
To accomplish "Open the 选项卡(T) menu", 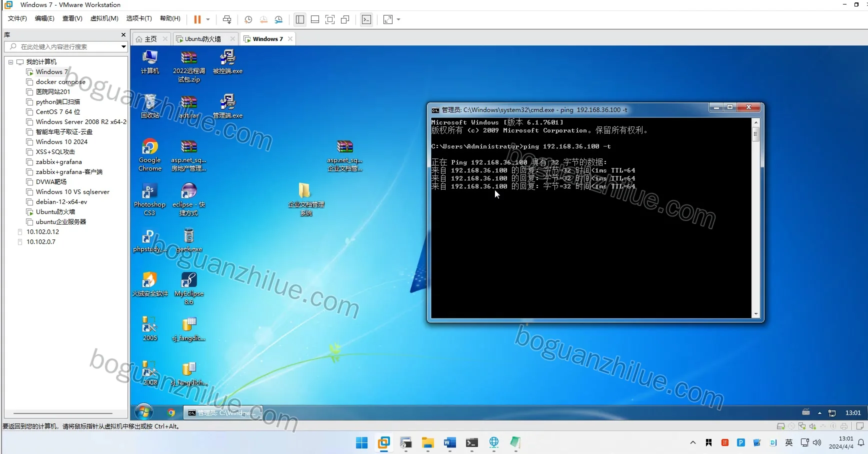I will [139, 18].
